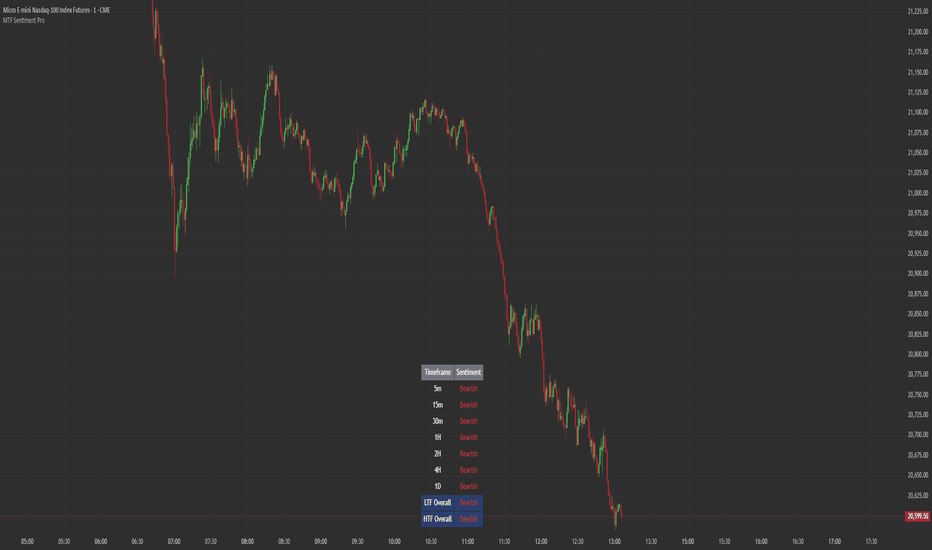The height and width of the screenshot is (550, 932).
Task: Click the 21,225.00 price axis label
Action: [x=918, y=11]
